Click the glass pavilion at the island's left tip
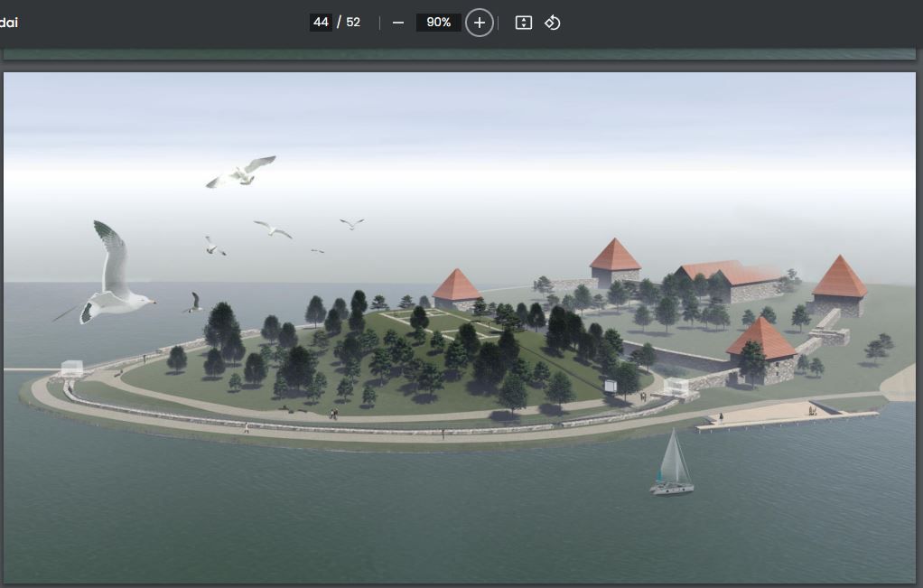Screen dimensions: 923x588 (73, 369)
